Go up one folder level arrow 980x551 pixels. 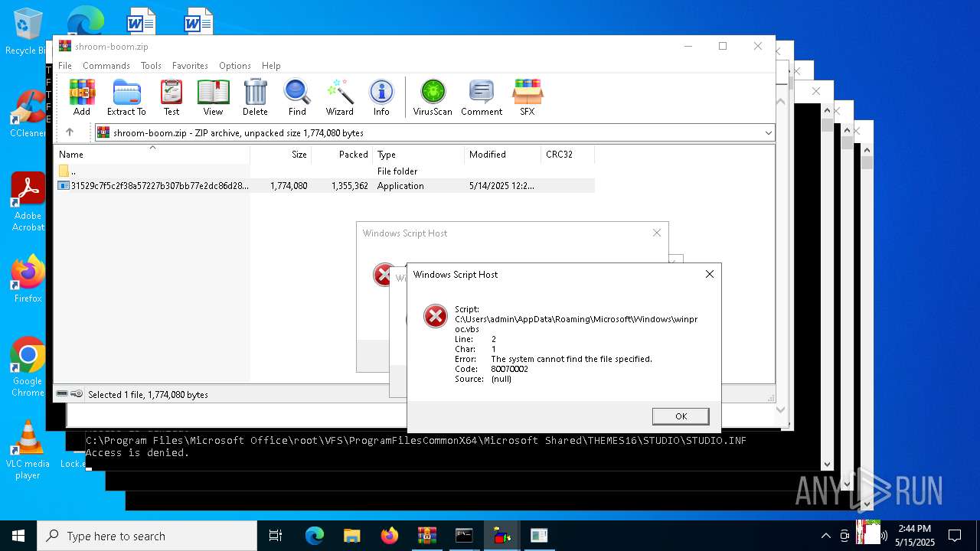coord(70,132)
